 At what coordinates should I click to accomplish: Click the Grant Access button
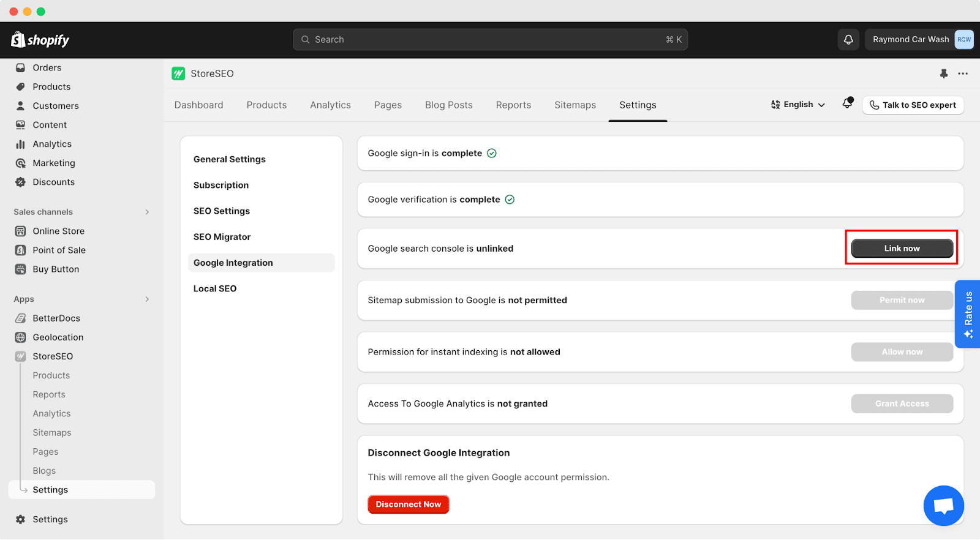(x=902, y=403)
